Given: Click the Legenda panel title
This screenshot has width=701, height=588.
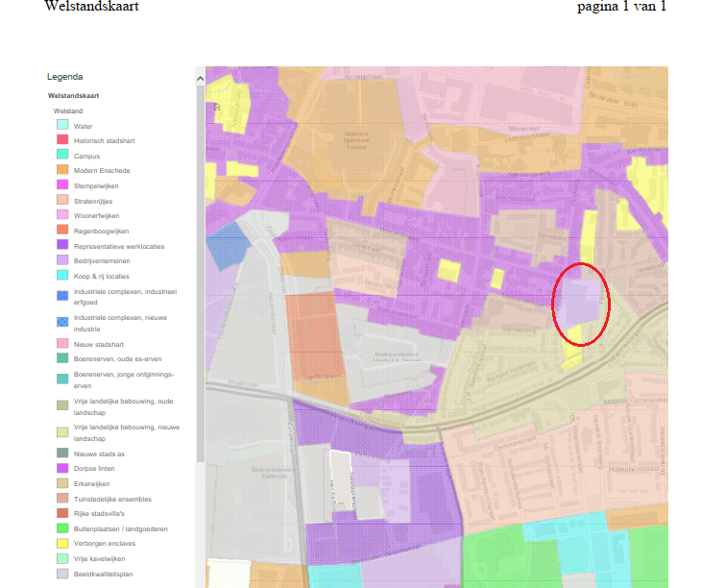Looking at the screenshot, I should (64, 77).
